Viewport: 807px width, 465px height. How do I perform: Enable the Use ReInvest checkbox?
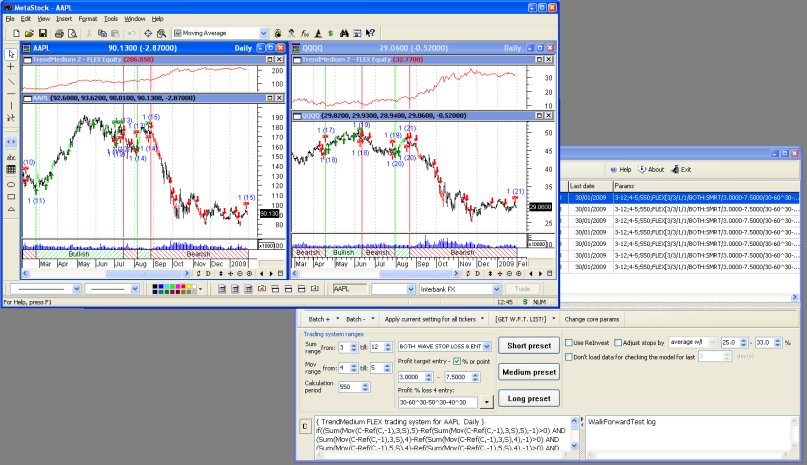pos(569,342)
